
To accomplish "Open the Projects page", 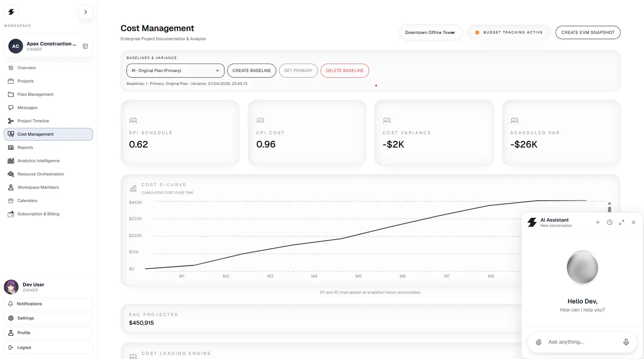I will [48, 81].
